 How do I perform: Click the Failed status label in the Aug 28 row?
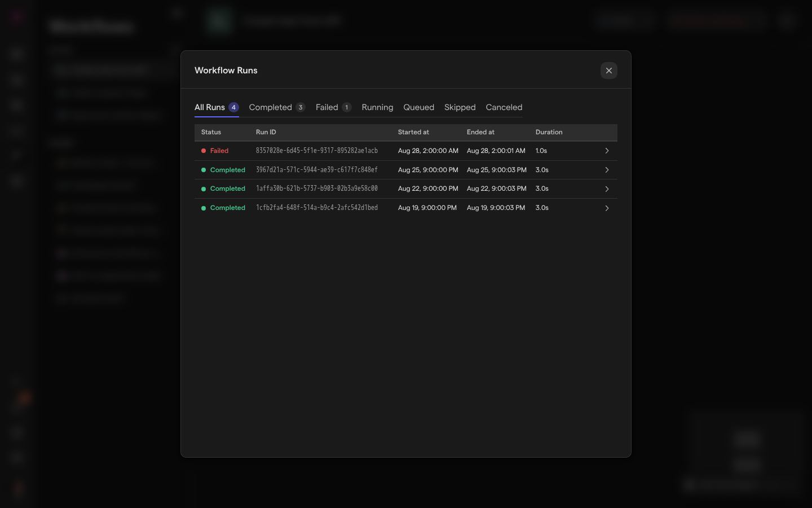[219, 151]
